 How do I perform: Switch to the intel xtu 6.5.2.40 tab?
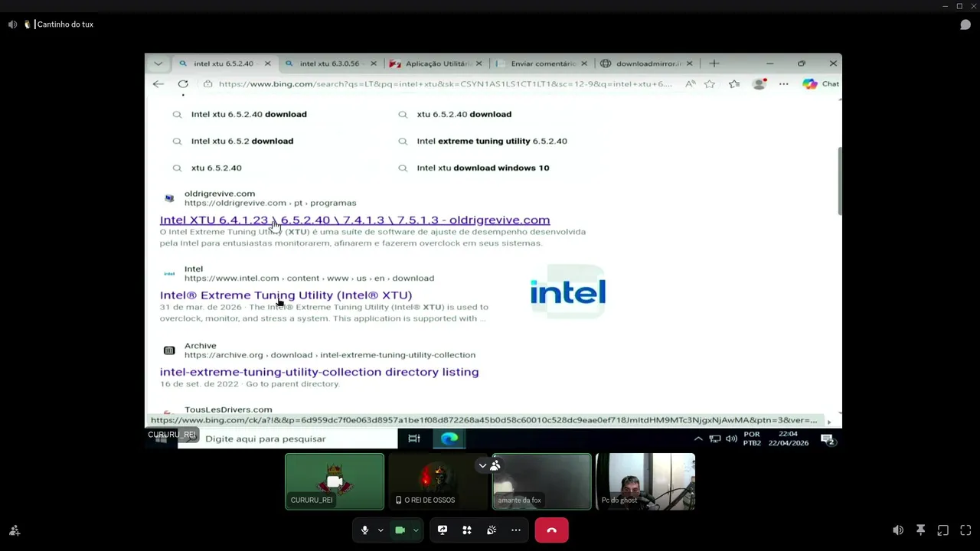pyautogui.click(x=223, y=64)
